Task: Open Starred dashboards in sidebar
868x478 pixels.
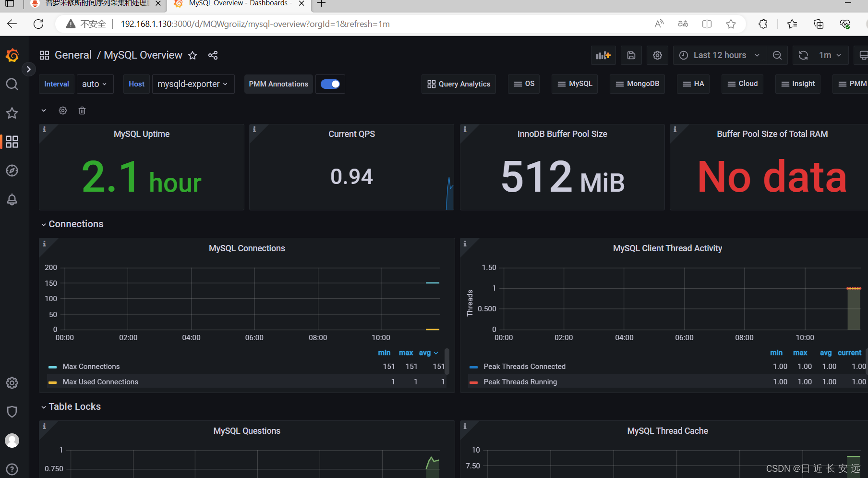Action: click(x=12, y=113)
